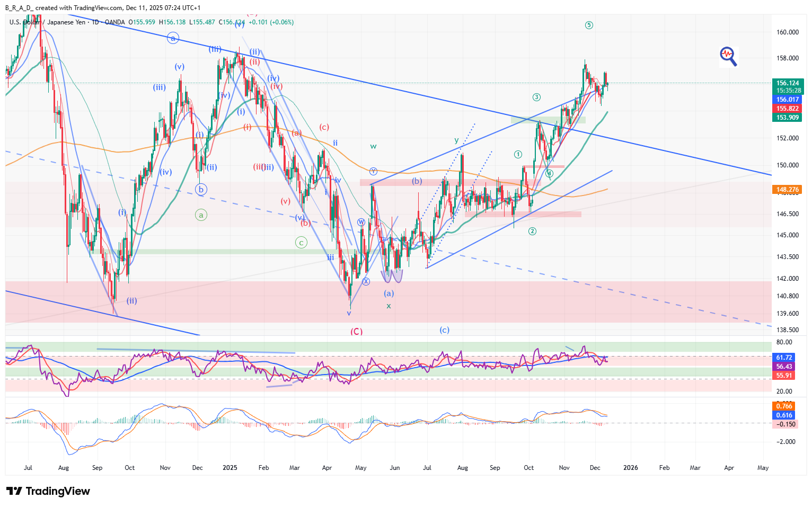
Task: Select the red (C) wave label
Action: 356,331
